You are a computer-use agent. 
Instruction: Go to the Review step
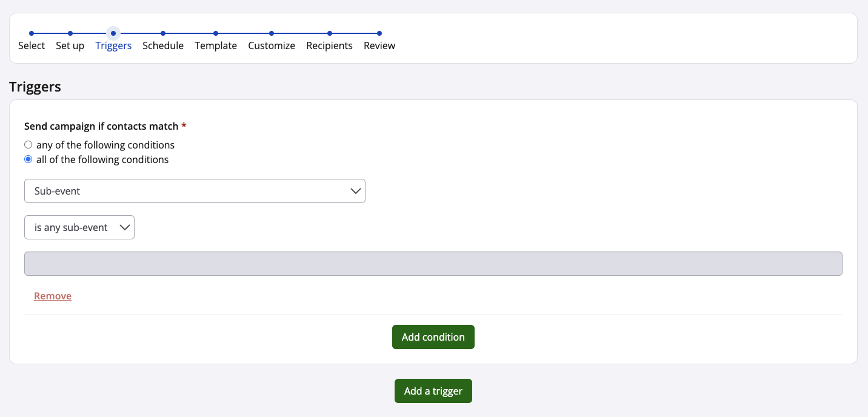(379, 45)
